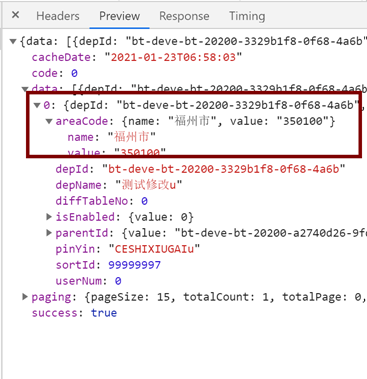Select the depId value string
The height and width of the screenshot is (379, 367).
(x=224, y=169)
